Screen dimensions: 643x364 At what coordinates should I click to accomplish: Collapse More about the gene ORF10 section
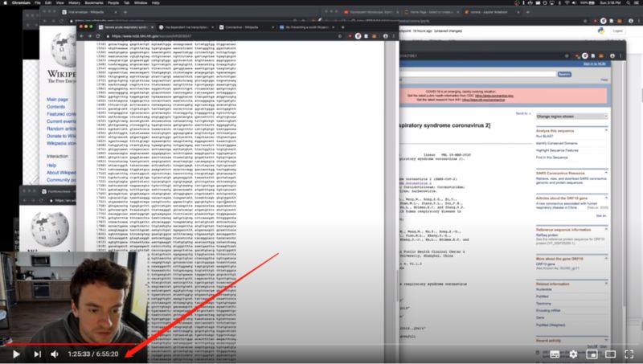point(606,259)
